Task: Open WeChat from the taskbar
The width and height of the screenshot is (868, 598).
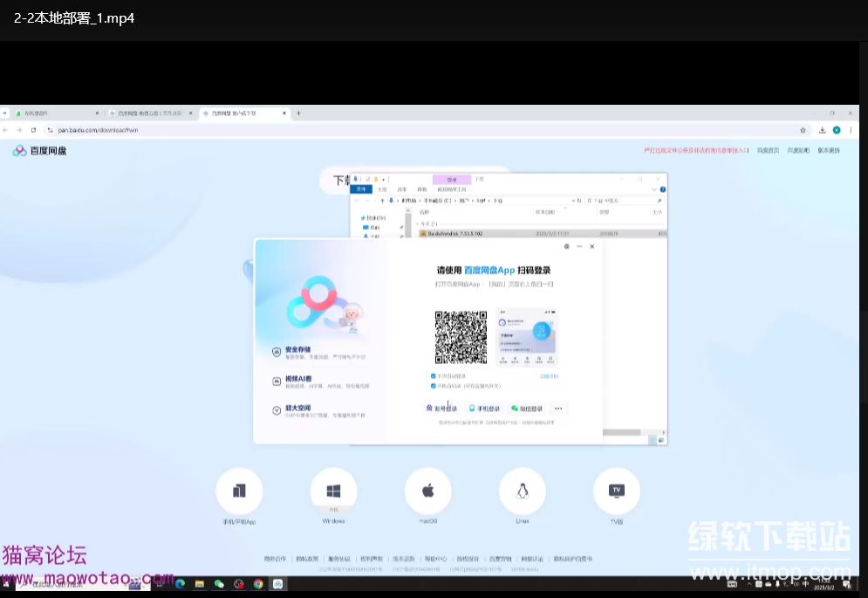Action: tap(219, 583)
